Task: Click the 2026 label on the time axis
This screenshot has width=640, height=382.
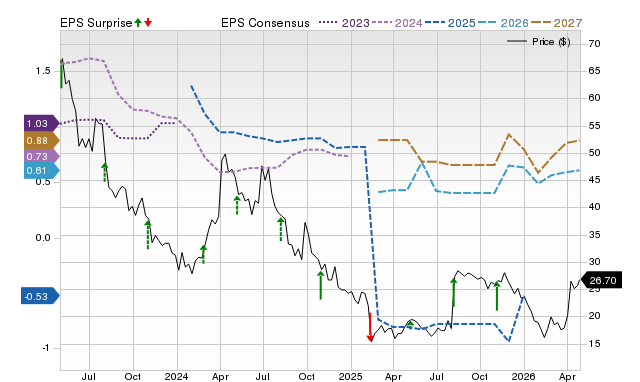Action: tap(524, 376)
